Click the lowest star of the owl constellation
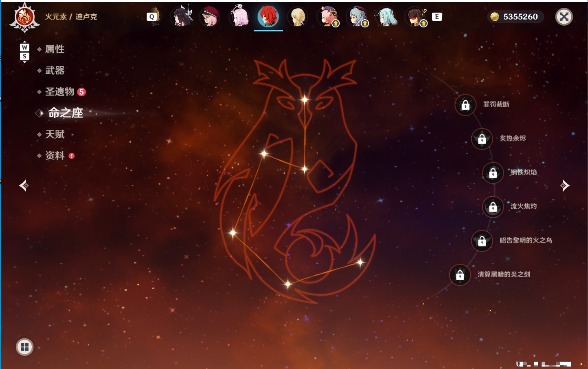Image resolution: width=588 pixels, height=369 pixels. (x=287, y=284)
